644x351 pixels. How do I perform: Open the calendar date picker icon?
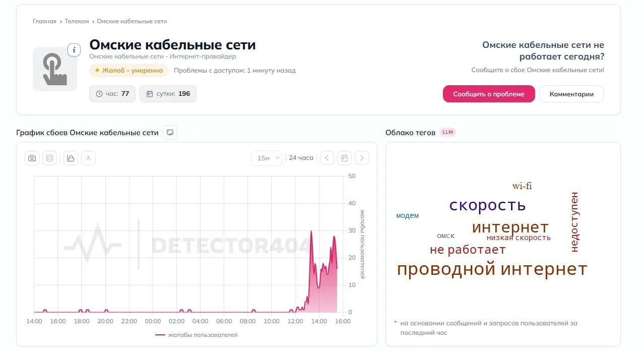point(344,158)
